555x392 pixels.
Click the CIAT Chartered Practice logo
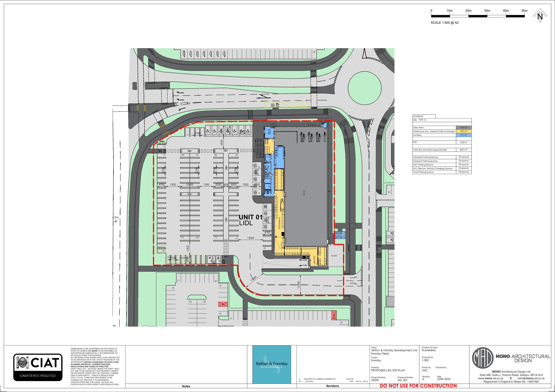pyautogui.click(x=38, y=367)
